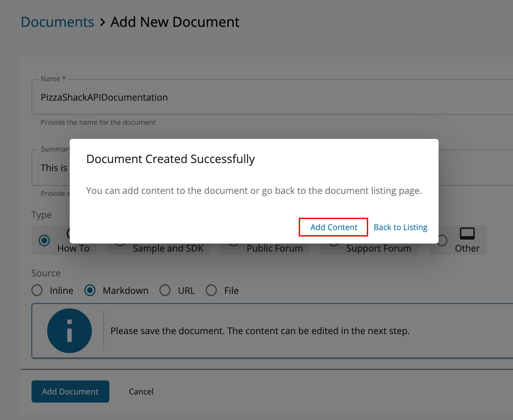Click Back to Listing

tap(400, 227)
